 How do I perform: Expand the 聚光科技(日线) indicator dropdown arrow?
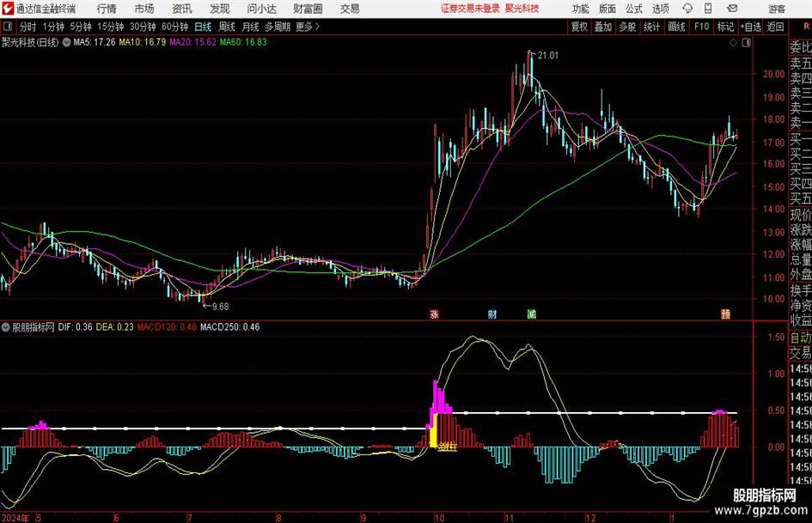[66, 42]
